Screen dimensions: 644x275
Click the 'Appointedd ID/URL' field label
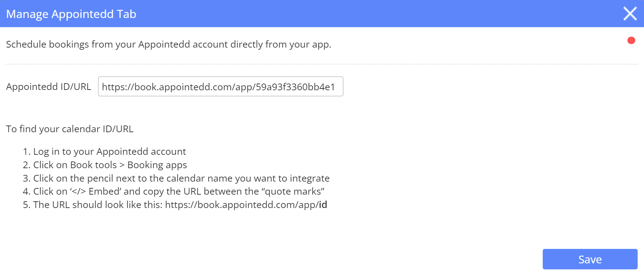[49, 87]
